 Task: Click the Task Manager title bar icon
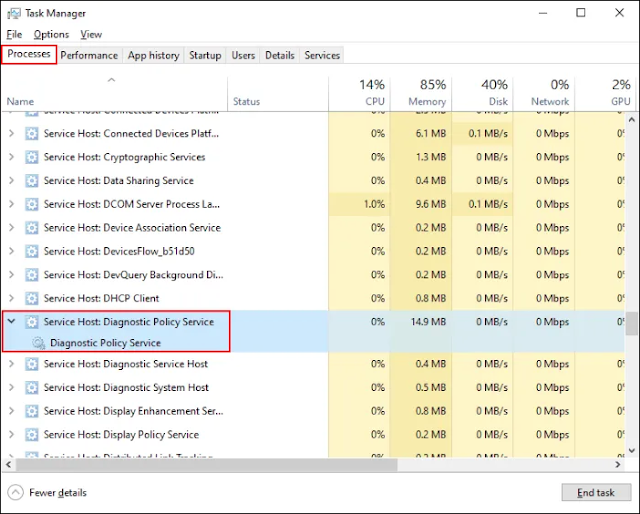(13, 13)
